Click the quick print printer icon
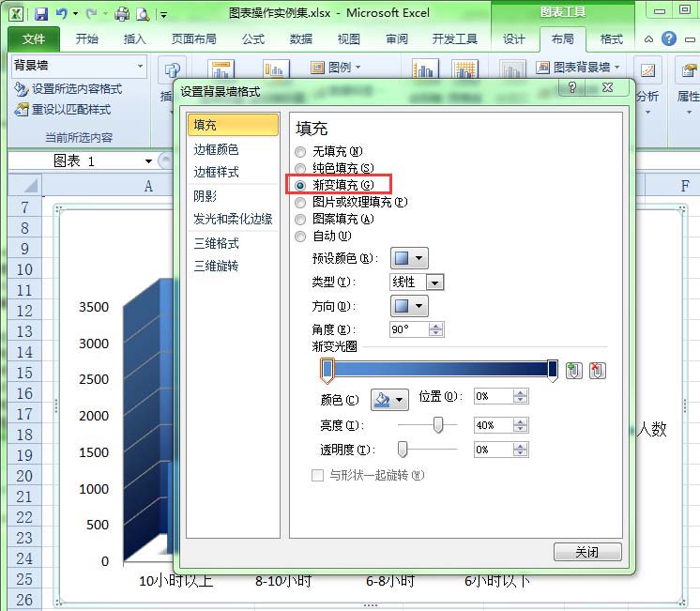Screen dimensions: 700x611 coord(122,14)
